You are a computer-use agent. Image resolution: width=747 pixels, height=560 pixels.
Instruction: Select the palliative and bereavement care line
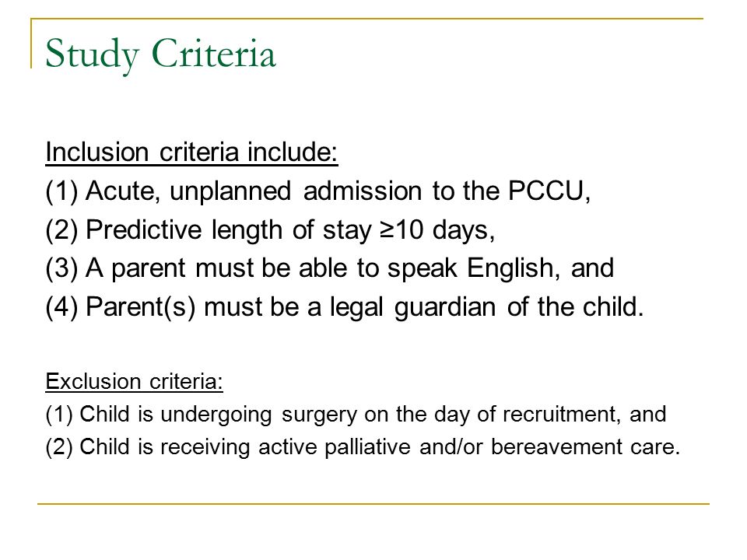(363, 447)
